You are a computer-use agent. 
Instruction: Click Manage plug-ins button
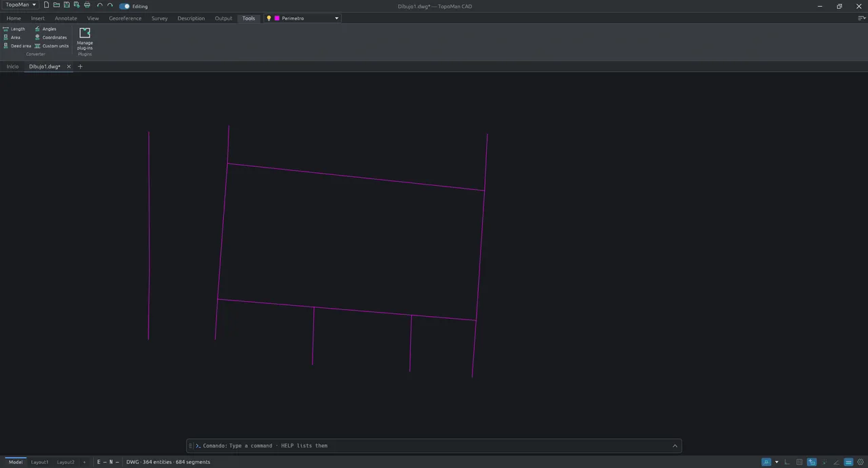tap(85, 39)
